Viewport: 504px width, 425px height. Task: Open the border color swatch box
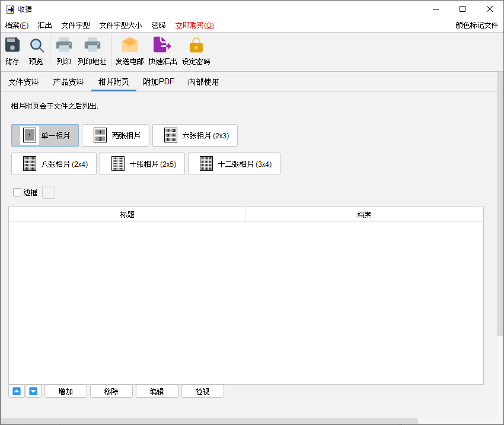point(49,192)
